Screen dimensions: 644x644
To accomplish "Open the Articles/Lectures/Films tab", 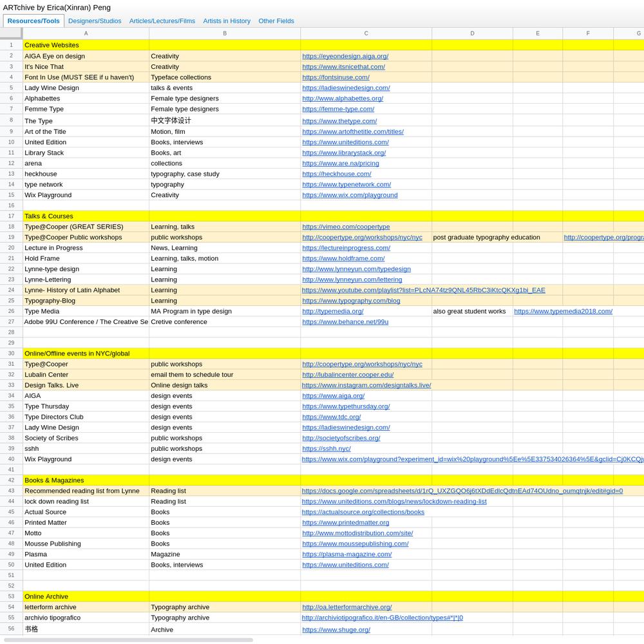I will coord(162,21).
